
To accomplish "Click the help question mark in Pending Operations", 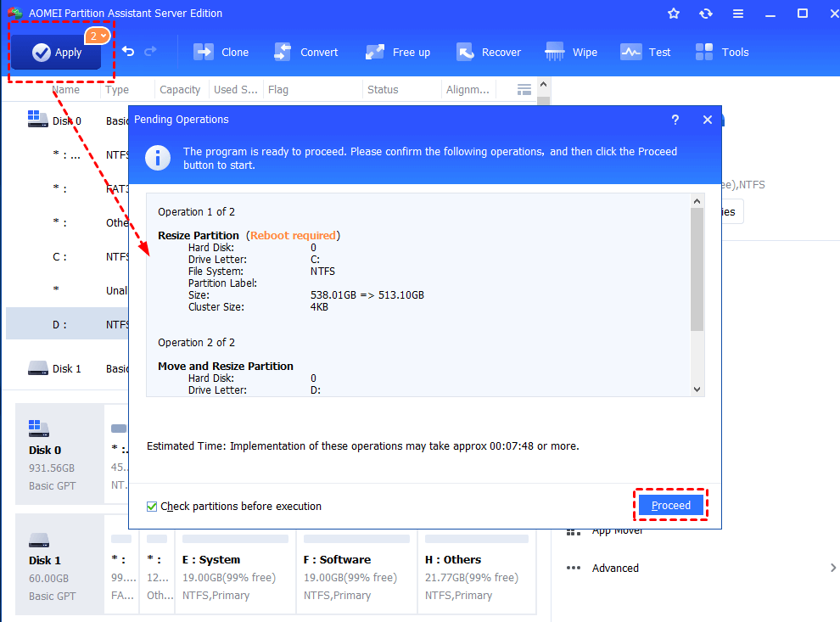I will pos(675,120).
